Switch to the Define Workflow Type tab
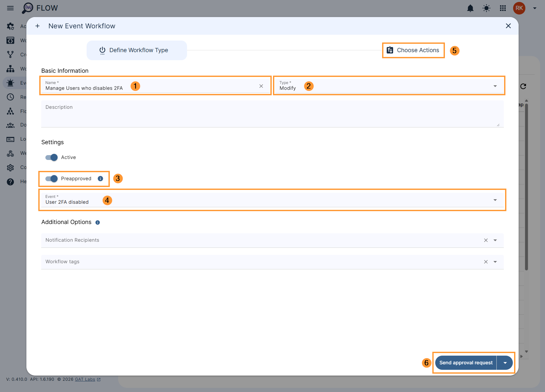 136,50
